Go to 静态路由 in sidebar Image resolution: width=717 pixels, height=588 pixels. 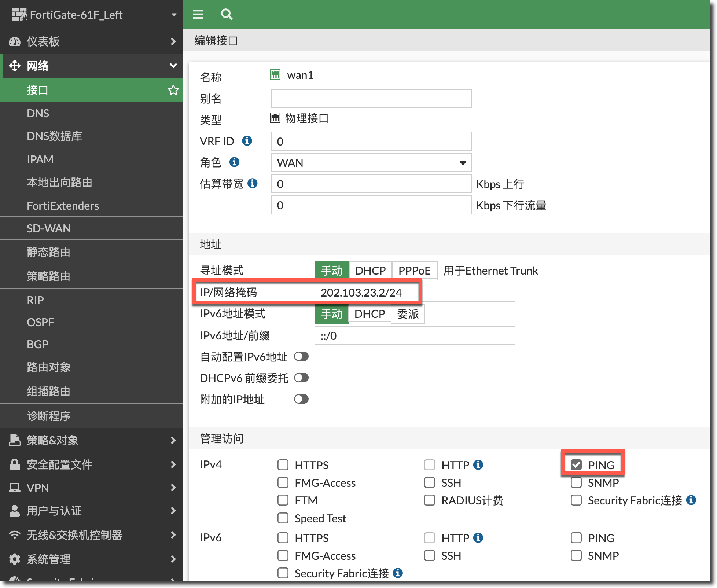coord(49,252)
